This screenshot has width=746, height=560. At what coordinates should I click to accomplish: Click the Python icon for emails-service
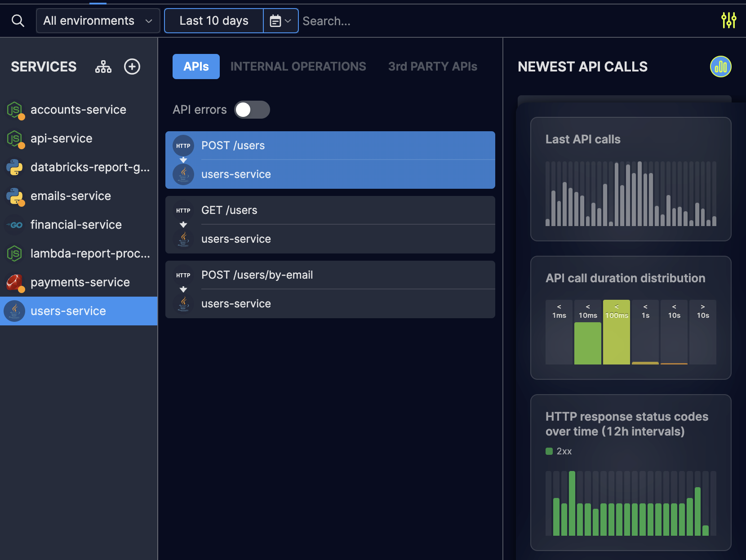pos(15,196)
